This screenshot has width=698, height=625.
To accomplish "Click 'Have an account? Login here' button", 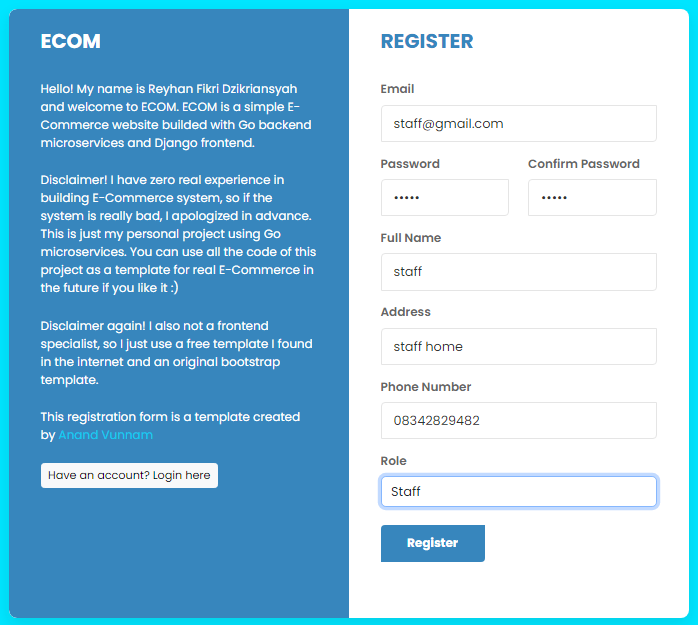I will point(129,475).
